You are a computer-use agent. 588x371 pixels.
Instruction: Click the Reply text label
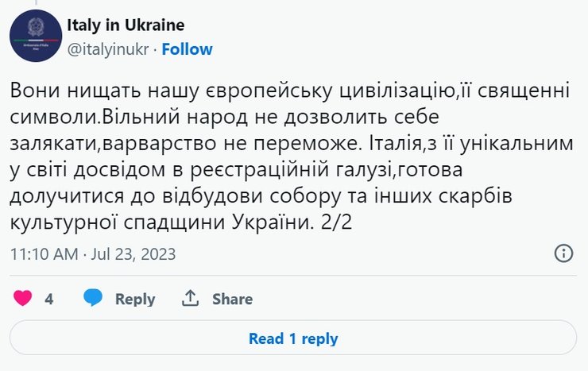(x=135, y=300)
